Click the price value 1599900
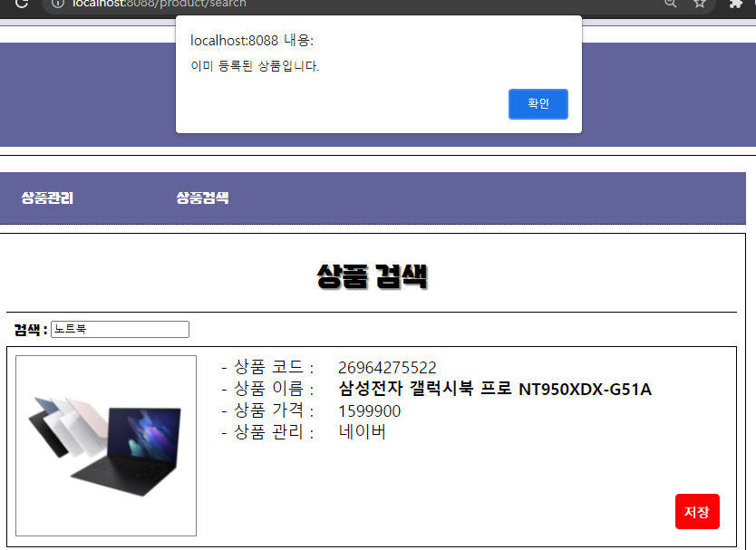The height and width of the screenshot is (550, 756). pos(369,411)
